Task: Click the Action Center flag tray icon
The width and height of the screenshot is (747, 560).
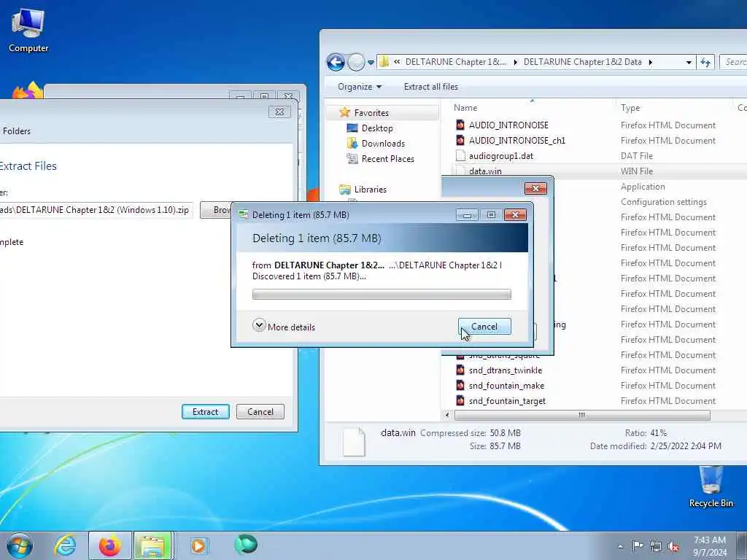Action: (637, 545)
